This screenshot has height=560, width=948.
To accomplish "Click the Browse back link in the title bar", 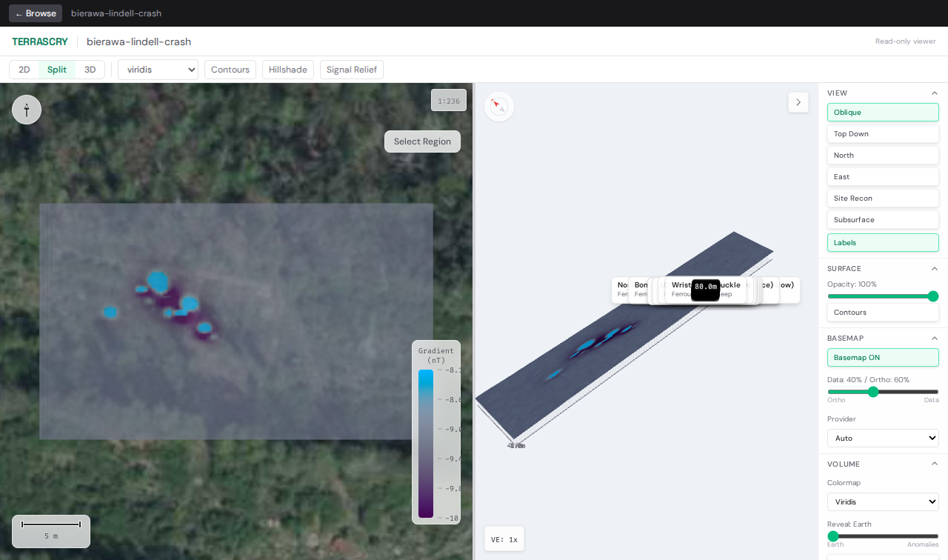I will (35, 13).
